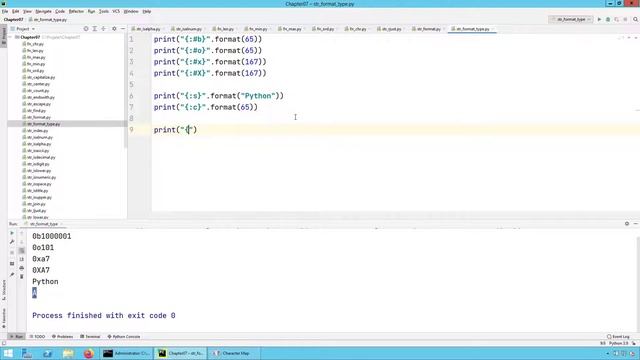Switch to the Administrator command prompt taskbar window

tap(127, 353)
